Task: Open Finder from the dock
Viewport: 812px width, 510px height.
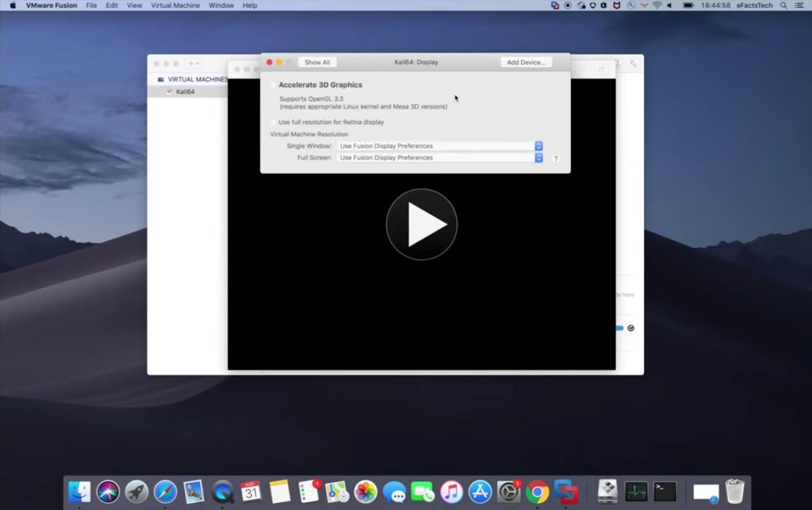Action: click(x=80, y=492)
